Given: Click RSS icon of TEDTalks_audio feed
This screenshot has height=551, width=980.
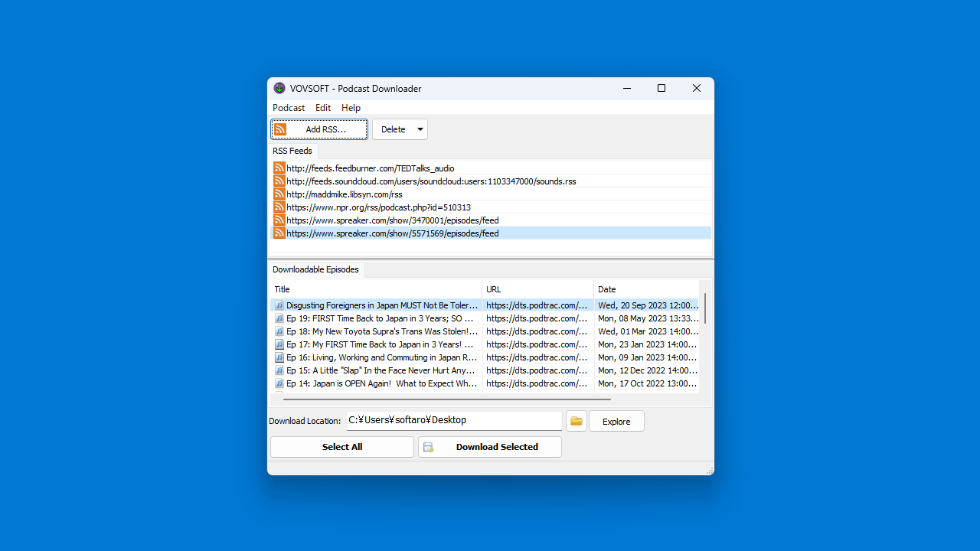Looking at the screenshot, I should tap(279, 168).
